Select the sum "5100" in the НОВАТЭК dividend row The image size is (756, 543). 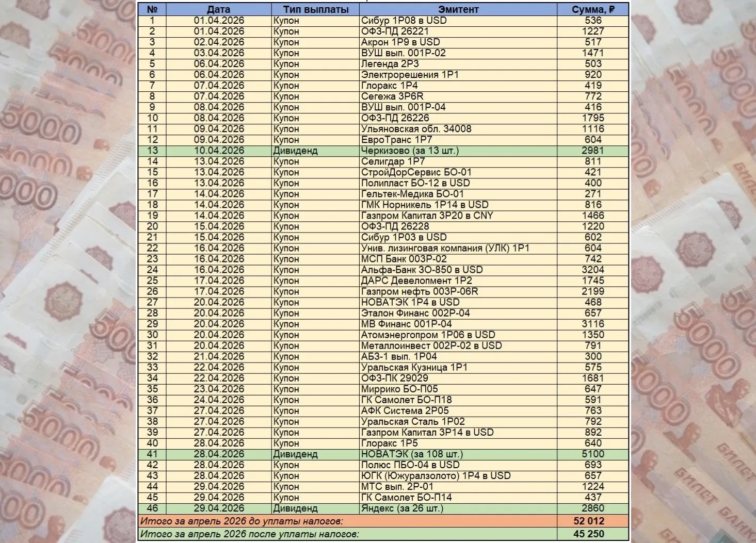(593, 454)
